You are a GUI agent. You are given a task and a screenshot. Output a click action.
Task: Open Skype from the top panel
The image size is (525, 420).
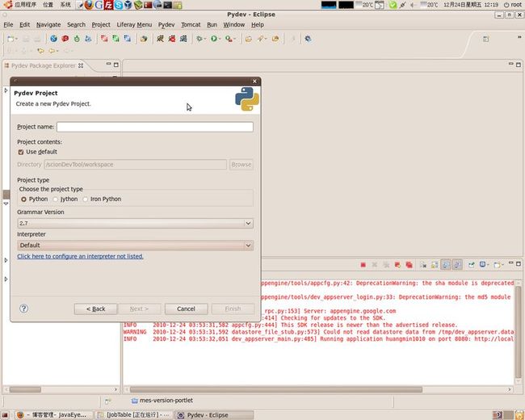pos(118,5)
